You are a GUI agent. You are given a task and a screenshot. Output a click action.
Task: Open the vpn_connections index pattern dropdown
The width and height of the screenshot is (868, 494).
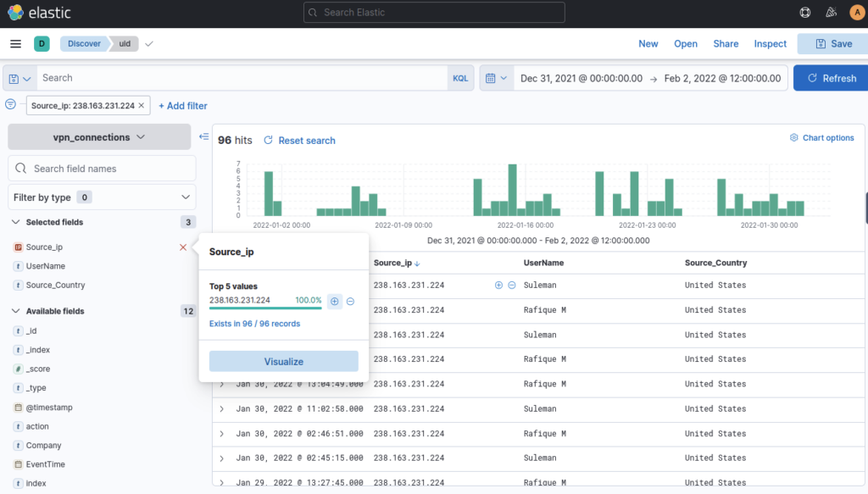pyautogui.click(x=99, y=137)
